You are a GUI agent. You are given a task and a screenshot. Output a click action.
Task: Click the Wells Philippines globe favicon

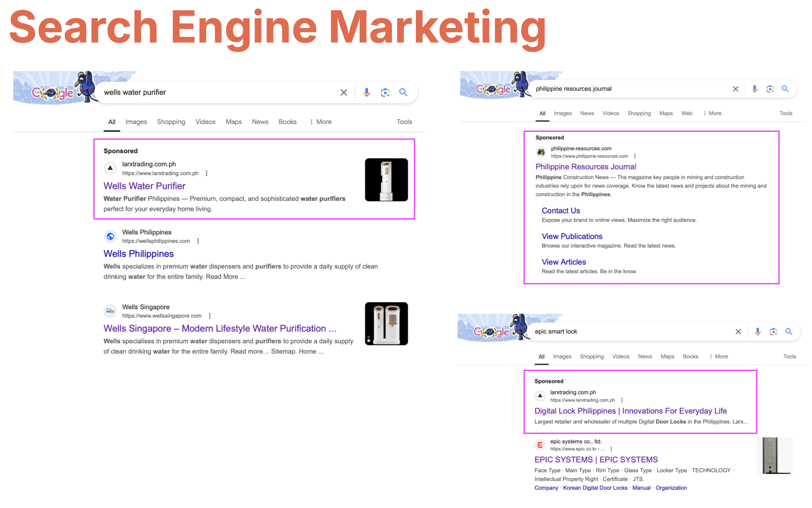[110, 236]
